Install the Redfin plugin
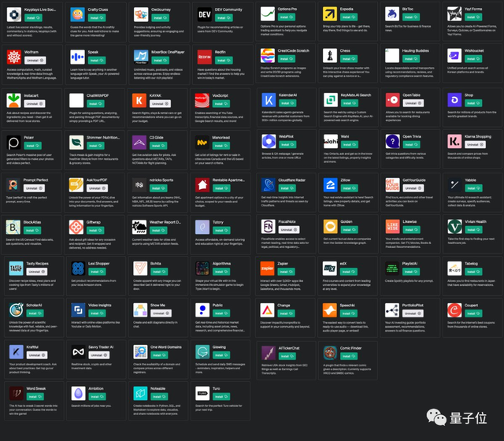This screenshot has height=441, width=504. click(224, 61)
